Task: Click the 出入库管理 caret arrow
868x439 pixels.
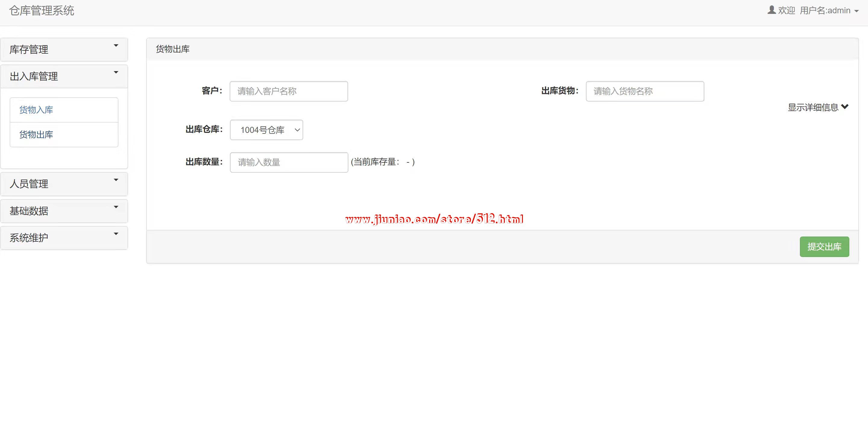Action: [x=116, y=72]
